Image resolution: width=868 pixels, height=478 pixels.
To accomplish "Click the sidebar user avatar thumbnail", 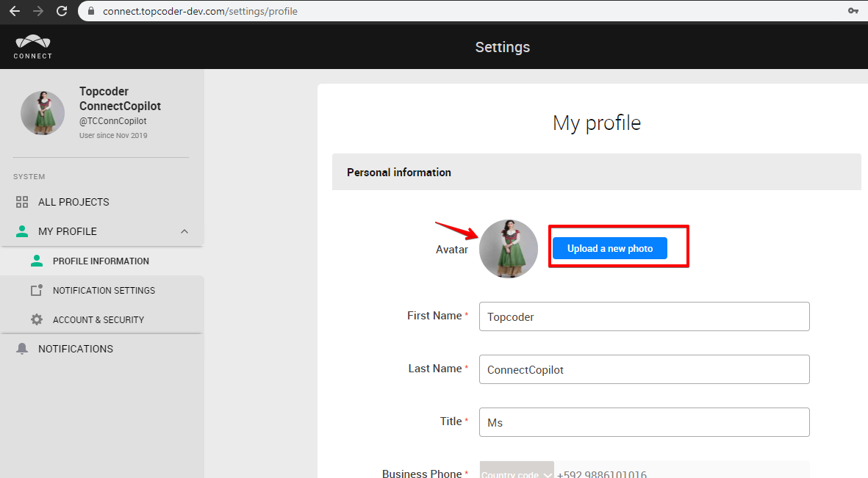I will point(43,113).
